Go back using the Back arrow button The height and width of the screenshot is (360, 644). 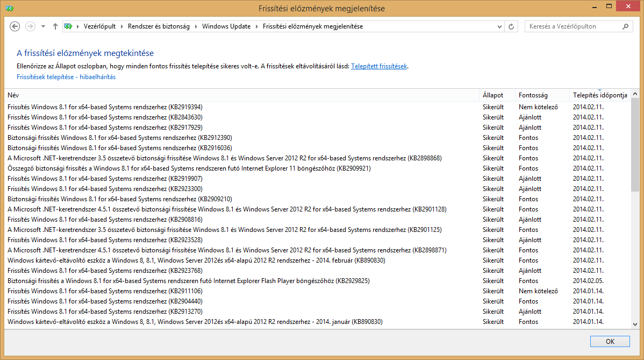(15, 26)
